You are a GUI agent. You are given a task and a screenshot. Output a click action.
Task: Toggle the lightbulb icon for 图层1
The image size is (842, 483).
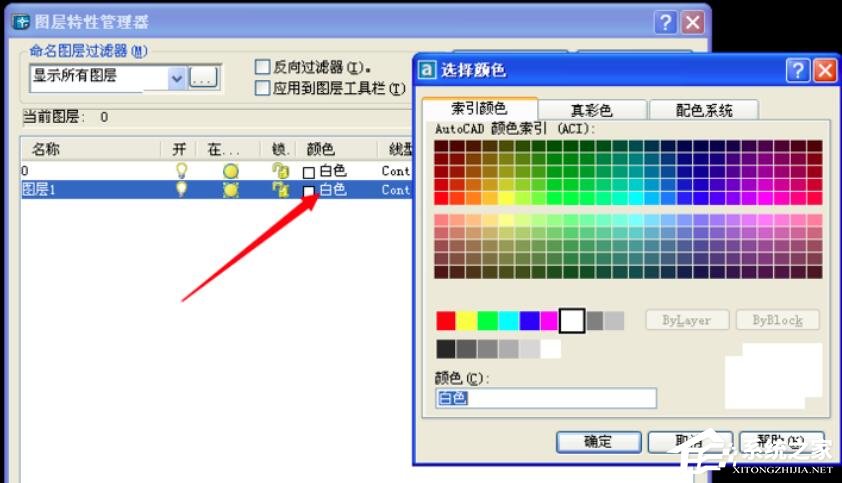click(x=181, y=189)
